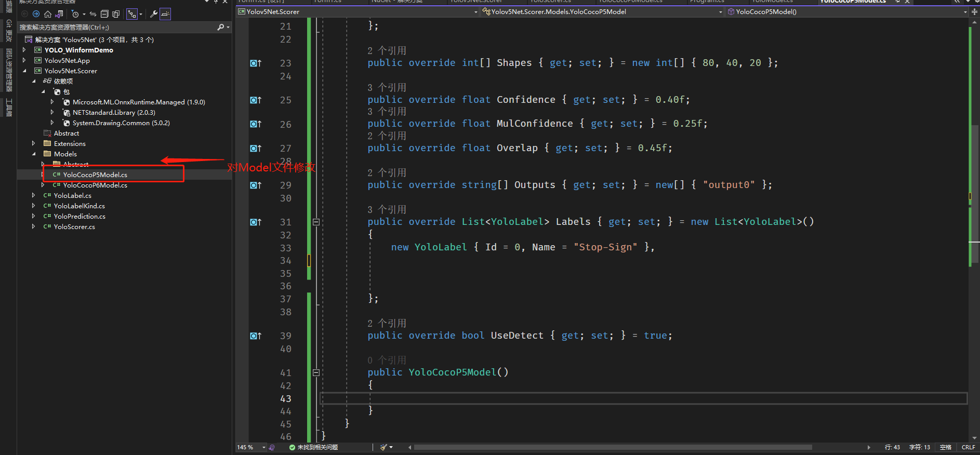Screen dimensions: 980x455
Task: Click the override margin icon on line 39
Action: 256,336
